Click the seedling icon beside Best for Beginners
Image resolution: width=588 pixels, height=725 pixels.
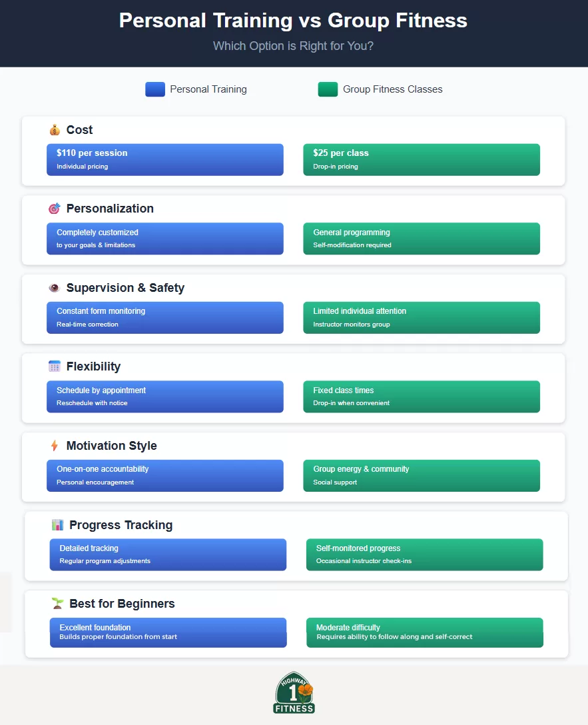click(x=57, y=604)
